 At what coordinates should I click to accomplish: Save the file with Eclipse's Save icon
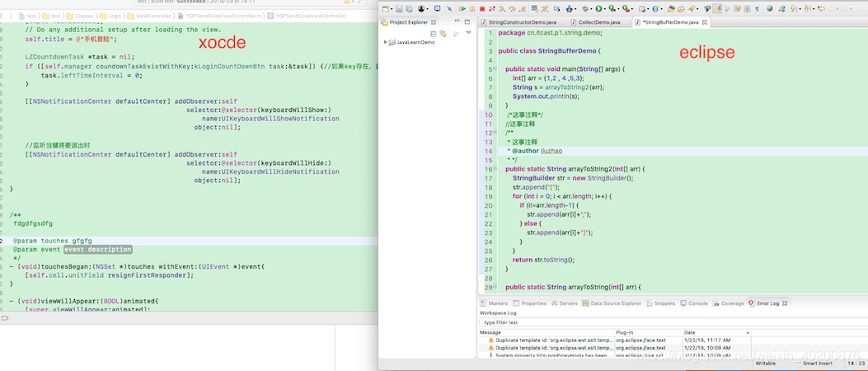point(399,9)
